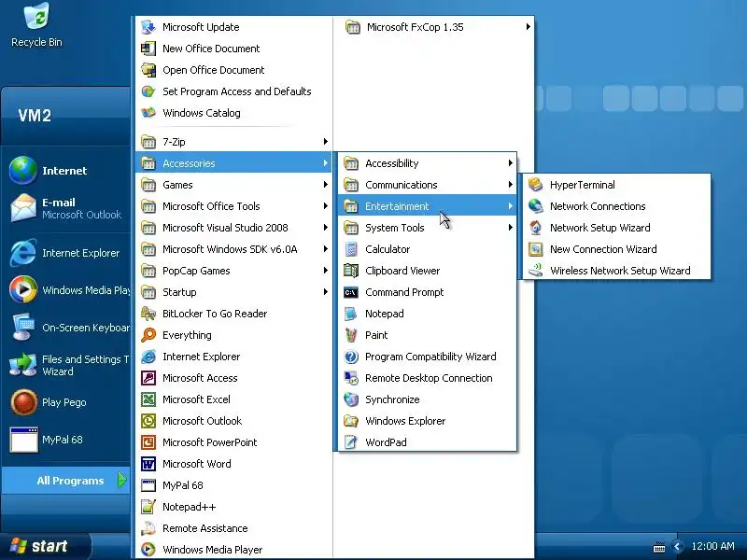Click the WordPad icon
747x560 pixels.
pyautogui.click(x=351, y=442)
